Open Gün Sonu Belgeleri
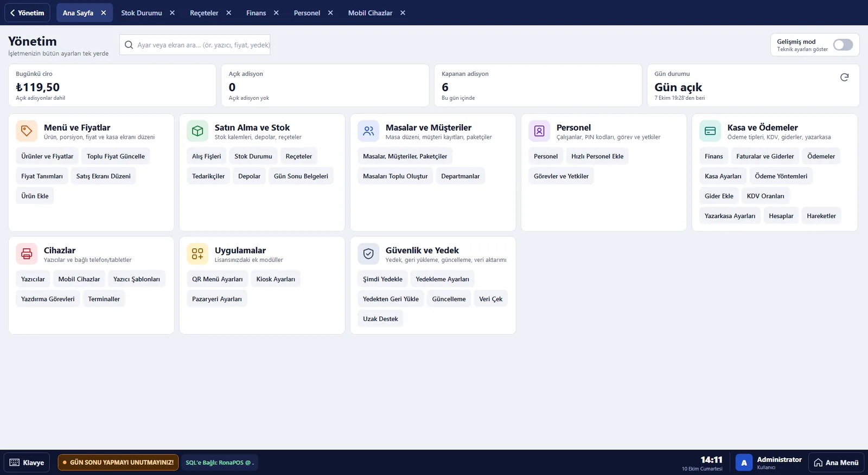Image resolution: width=868 pixels, height=475 pixels. pos(301,176)
